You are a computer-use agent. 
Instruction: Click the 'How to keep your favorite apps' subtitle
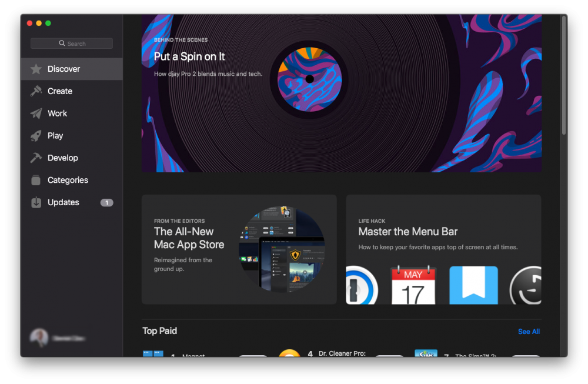438,247
